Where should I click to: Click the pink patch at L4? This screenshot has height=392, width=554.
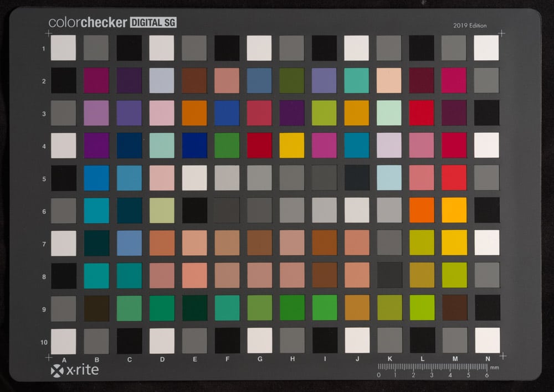click(422, 146)
